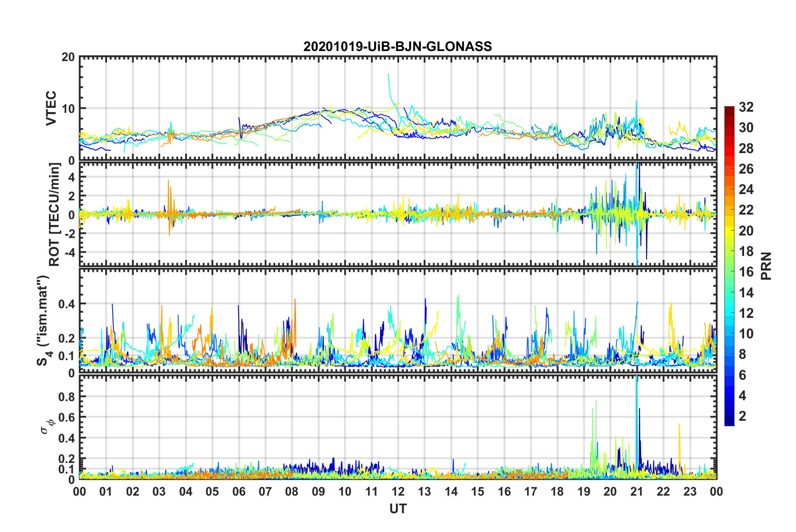
Task: Select the 8 tick on PRN colorbar
Action: [743, 354]
